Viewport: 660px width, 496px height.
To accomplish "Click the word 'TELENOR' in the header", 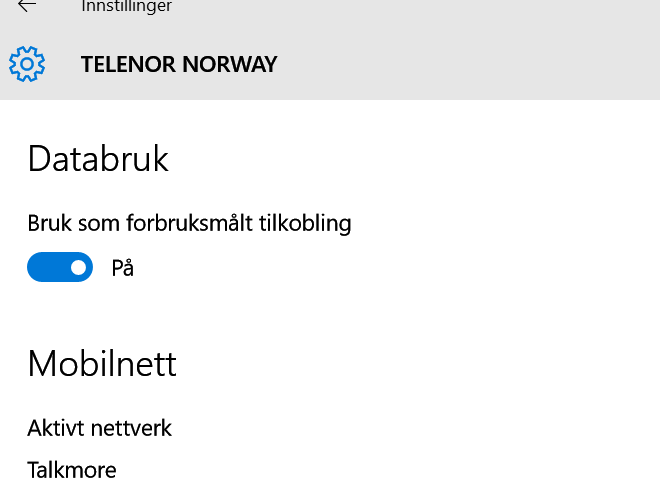I will 128,64.
